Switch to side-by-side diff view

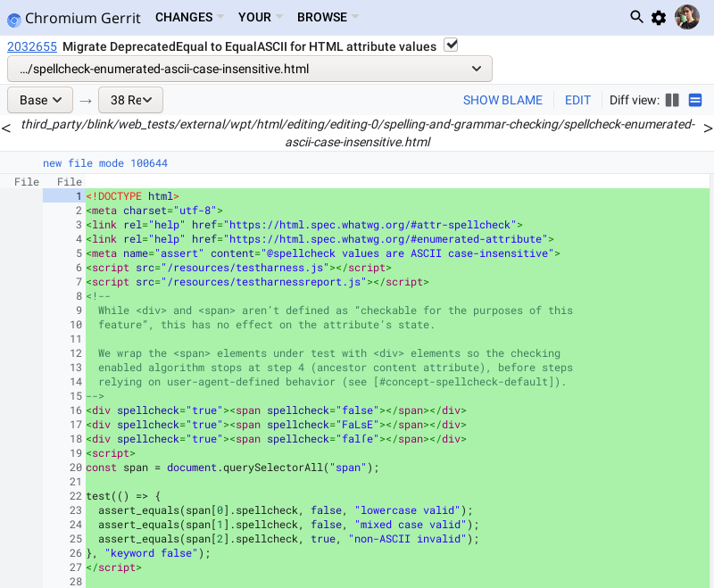673,100
